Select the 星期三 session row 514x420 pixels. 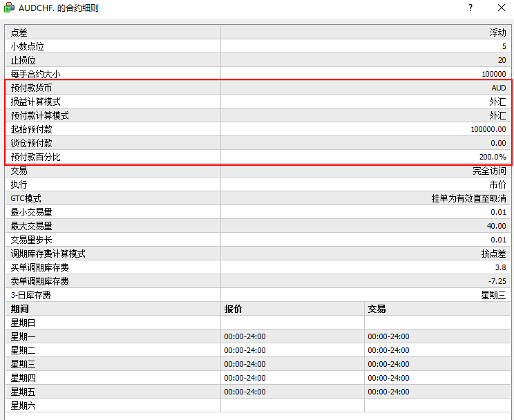point(258,364)
